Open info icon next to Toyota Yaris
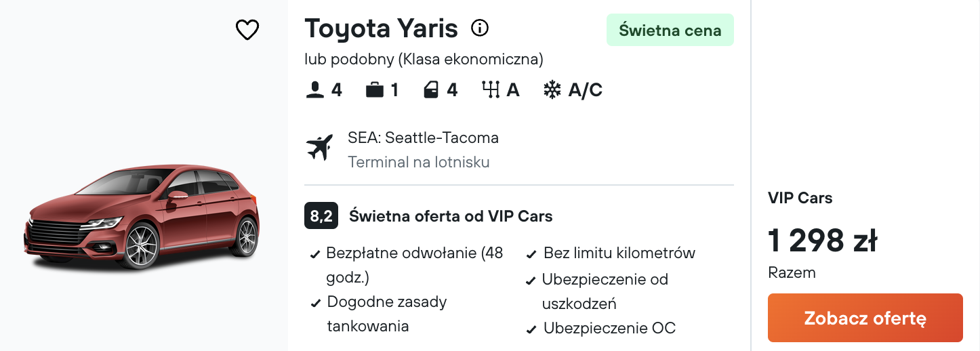 coord(480,28)
